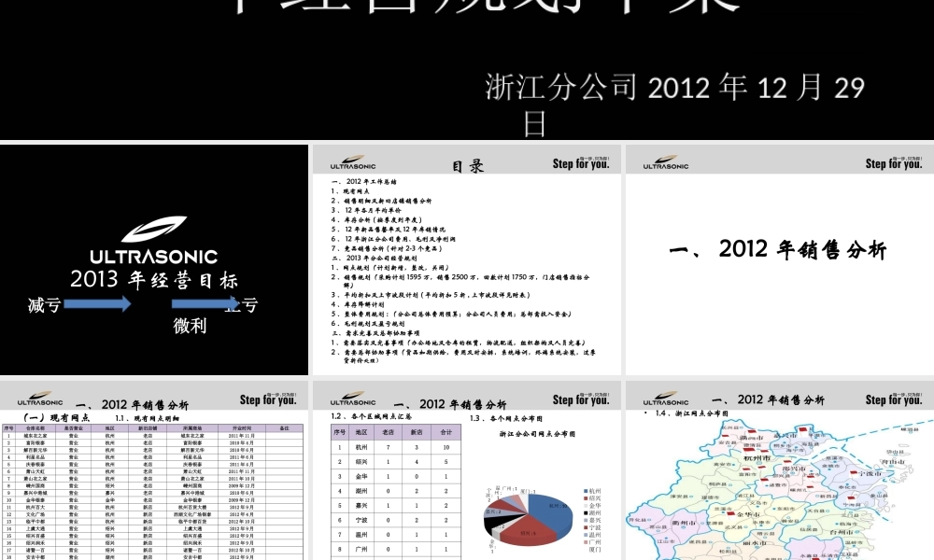Click the '3、12 年各月平均单价' line in 目录

click(x=366, y=210)
